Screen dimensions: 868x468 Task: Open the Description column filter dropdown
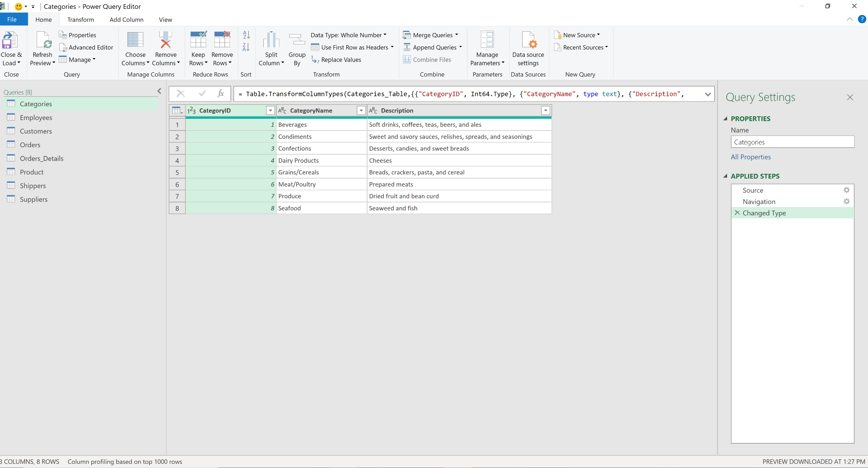point(545,110)
